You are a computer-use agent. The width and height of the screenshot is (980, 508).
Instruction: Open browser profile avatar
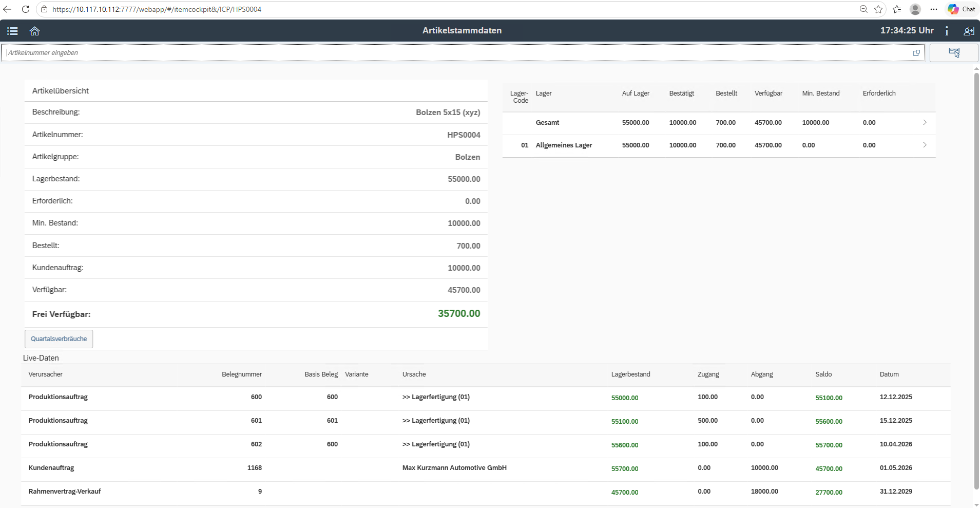915,9
